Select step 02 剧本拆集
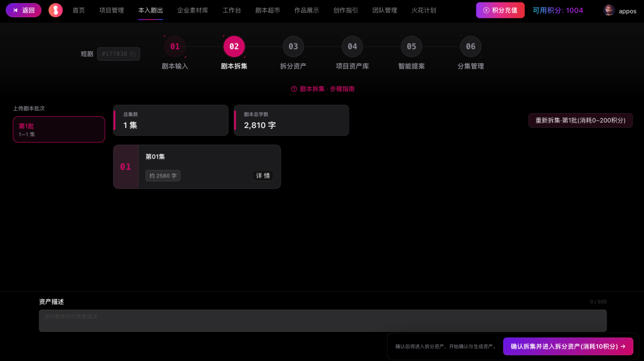Viewport: 644px width, 361px height. click(234, 54)
